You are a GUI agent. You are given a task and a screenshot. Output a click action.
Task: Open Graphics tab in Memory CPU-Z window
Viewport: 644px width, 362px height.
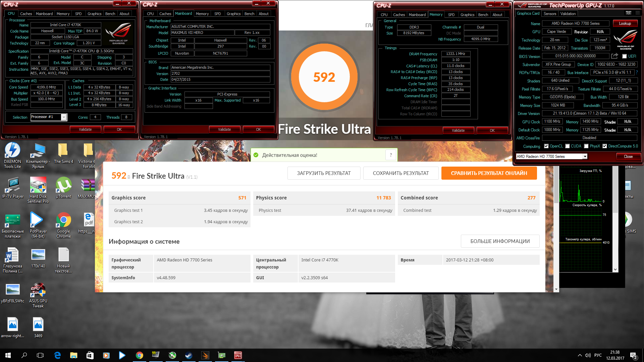pos(467,15)
